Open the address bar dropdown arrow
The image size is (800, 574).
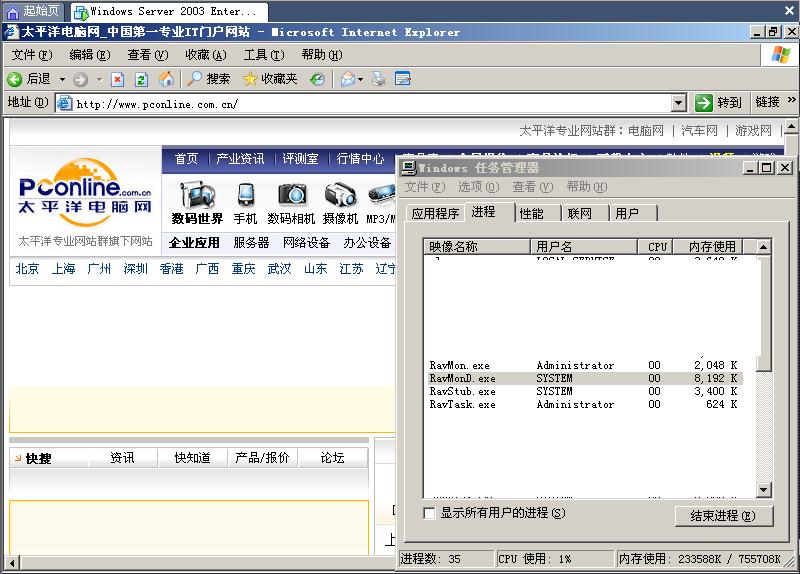click(x=678, y=103)
